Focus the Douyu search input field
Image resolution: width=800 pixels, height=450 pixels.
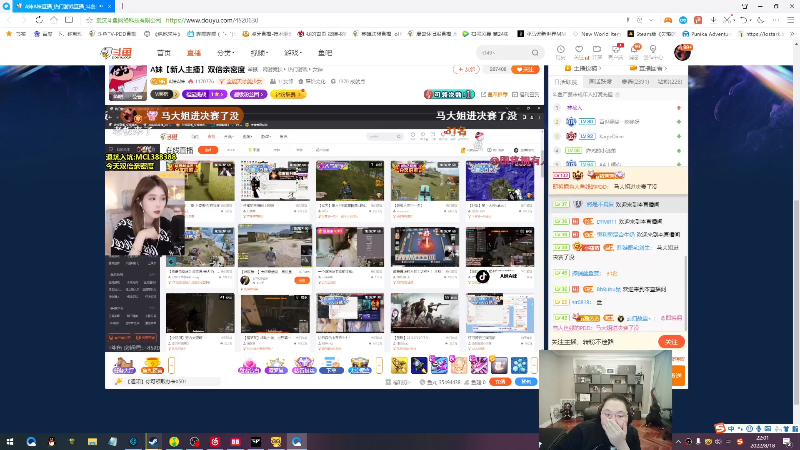coord(504,53)
